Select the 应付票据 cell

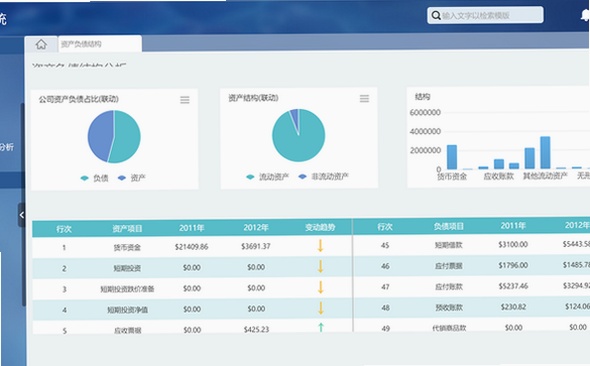click(449, 266)
